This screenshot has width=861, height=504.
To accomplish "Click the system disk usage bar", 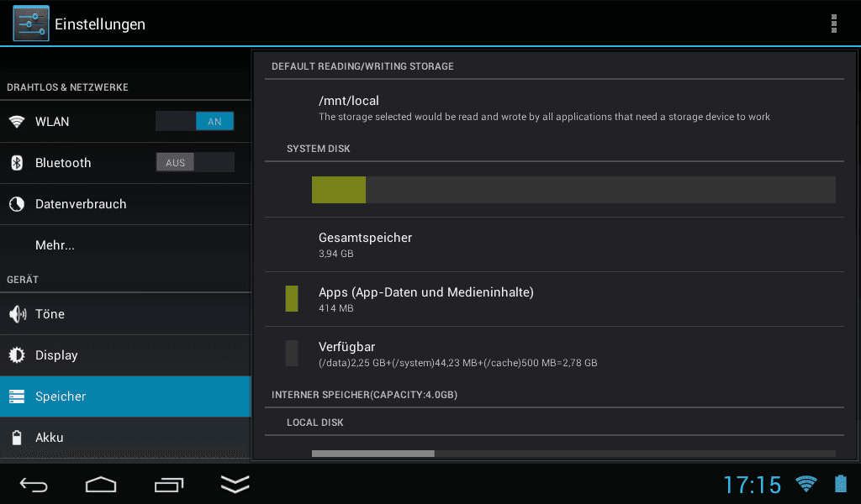I will point(573,190).
